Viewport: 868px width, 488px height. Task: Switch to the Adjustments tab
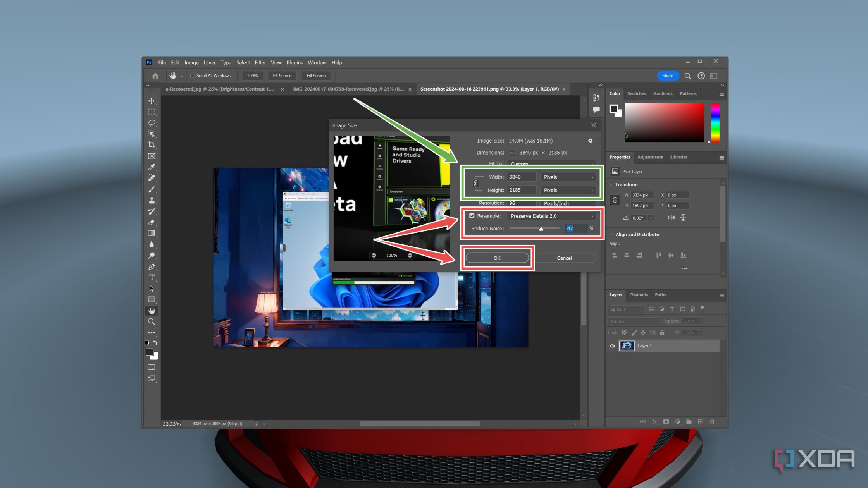point(650,157)
